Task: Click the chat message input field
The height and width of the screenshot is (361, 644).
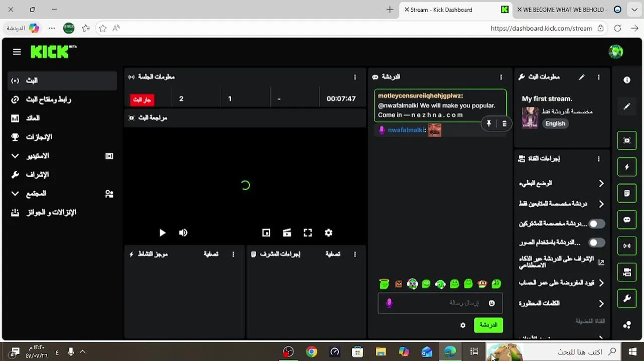Action: [x=440, y=303]
